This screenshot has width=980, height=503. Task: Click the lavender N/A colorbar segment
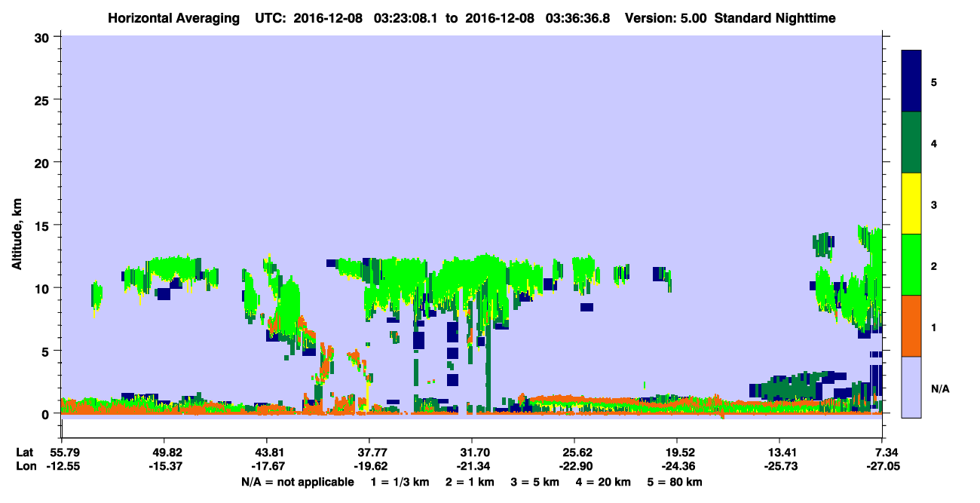(911, 387)
